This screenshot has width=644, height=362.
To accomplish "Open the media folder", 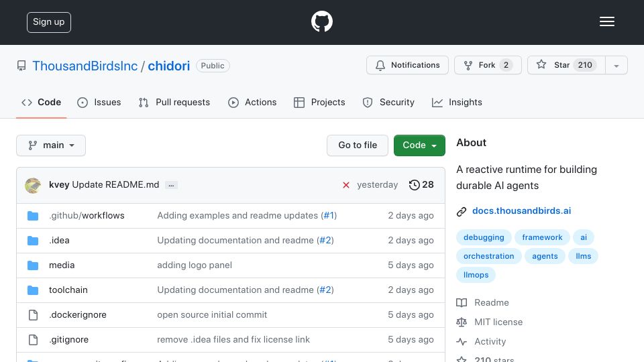I will click(x=62, y=265).
